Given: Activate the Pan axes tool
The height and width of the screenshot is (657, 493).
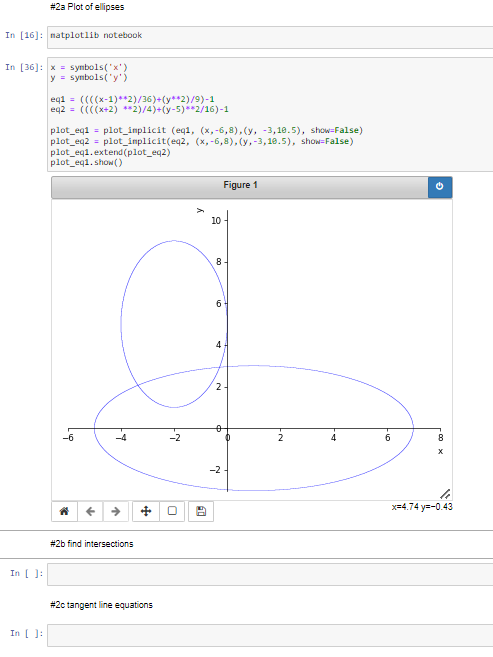Looking at the screenshot, I should point(146,511).
